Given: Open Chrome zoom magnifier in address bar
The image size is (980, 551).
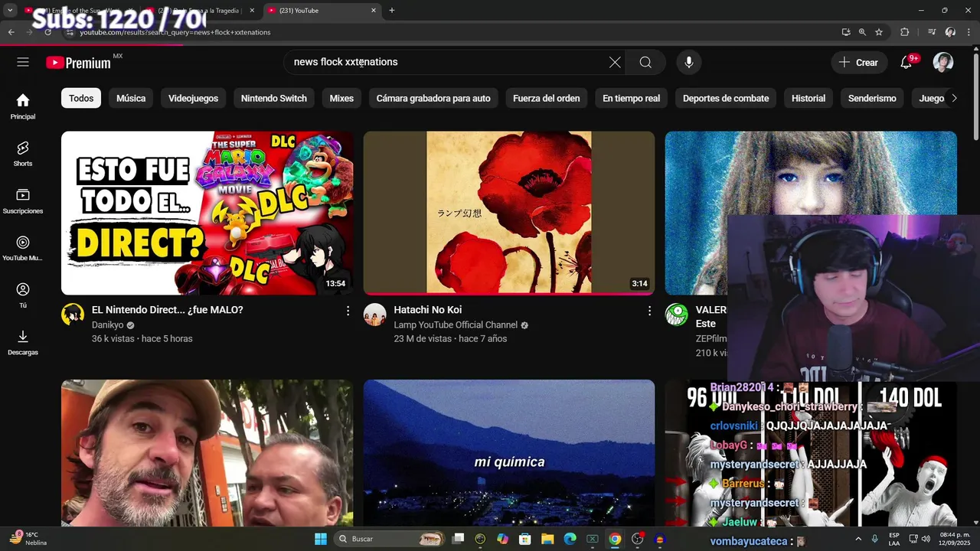Looking at the screenshot, I should tap(862, 32).
